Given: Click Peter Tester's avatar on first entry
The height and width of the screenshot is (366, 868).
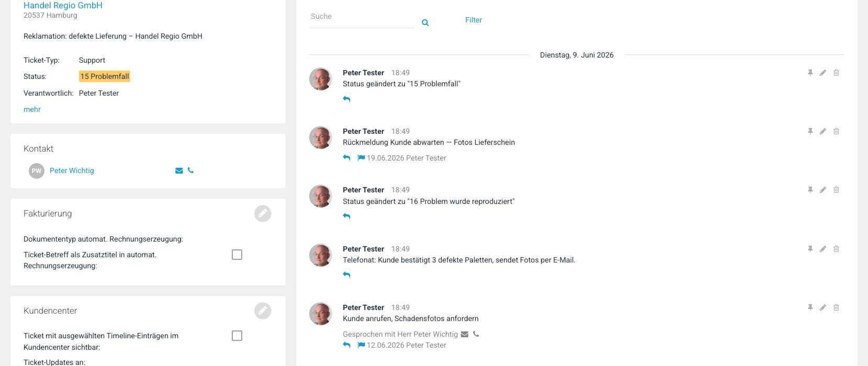Looking at the screenshot, I should [x=321, y=79].
